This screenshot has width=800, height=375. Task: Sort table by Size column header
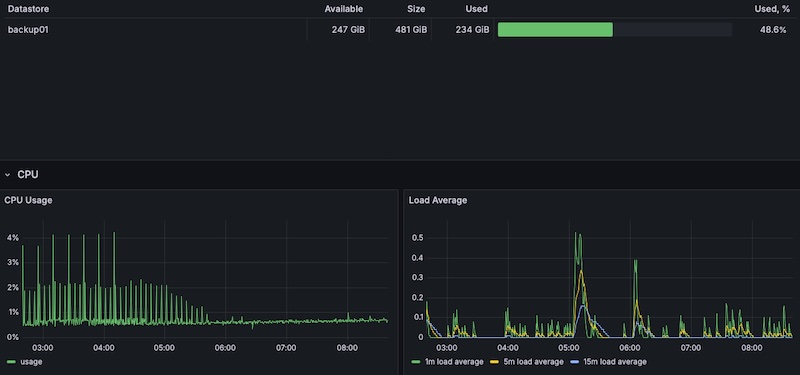tap(416, 9)
